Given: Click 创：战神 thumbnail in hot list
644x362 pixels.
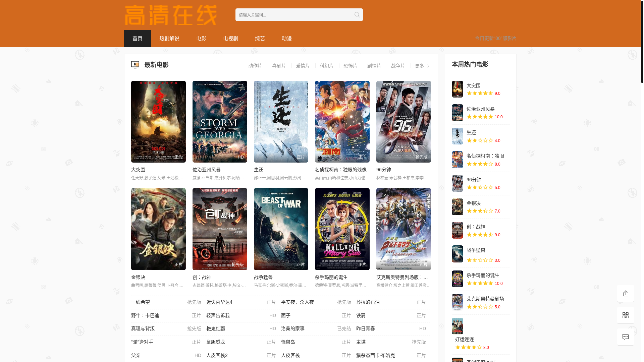Looking at the screenshot, I should click(458, 230).
